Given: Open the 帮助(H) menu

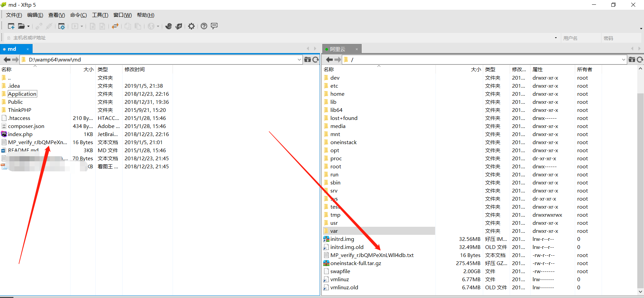Looking at the screenshot, I should click(145, 15).
